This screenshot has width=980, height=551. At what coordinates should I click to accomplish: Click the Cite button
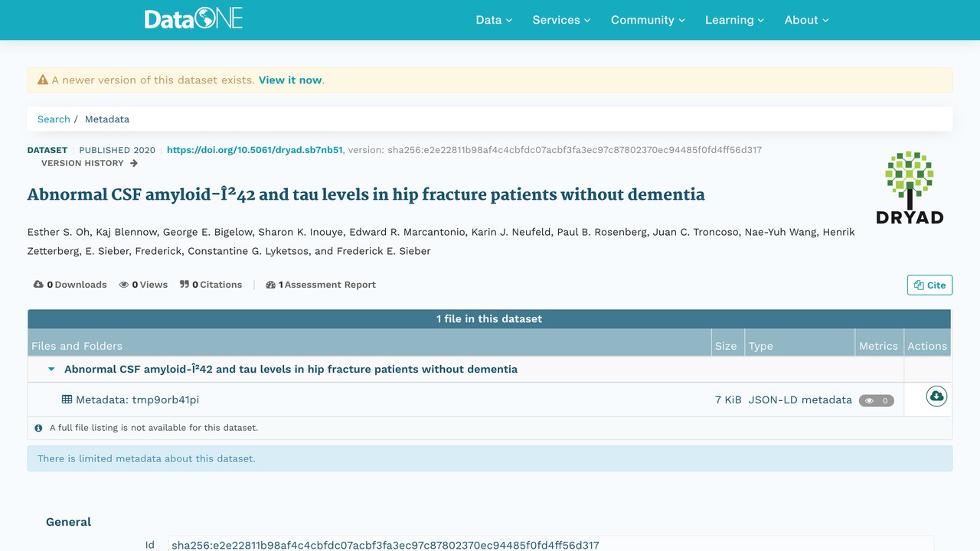(x=929, y=285)
